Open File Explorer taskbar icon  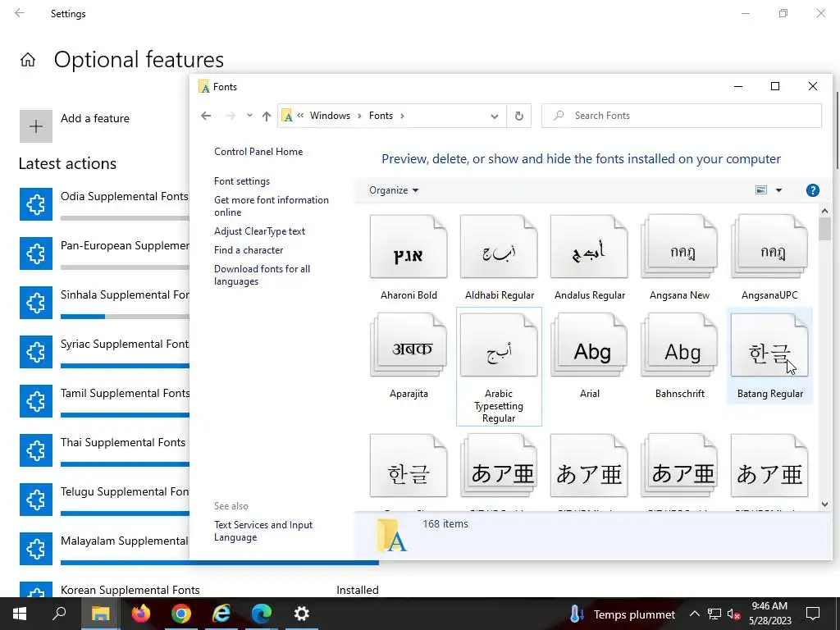point(100,614)
